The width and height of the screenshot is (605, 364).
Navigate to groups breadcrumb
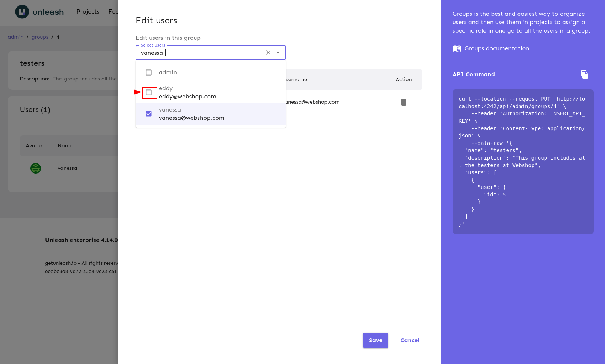(40, 37)
